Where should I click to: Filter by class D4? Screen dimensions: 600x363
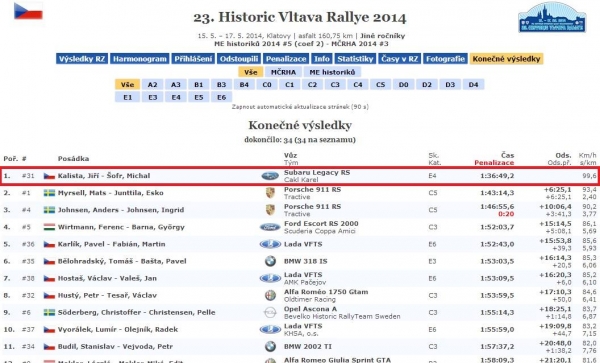click(x=473, y=85)
